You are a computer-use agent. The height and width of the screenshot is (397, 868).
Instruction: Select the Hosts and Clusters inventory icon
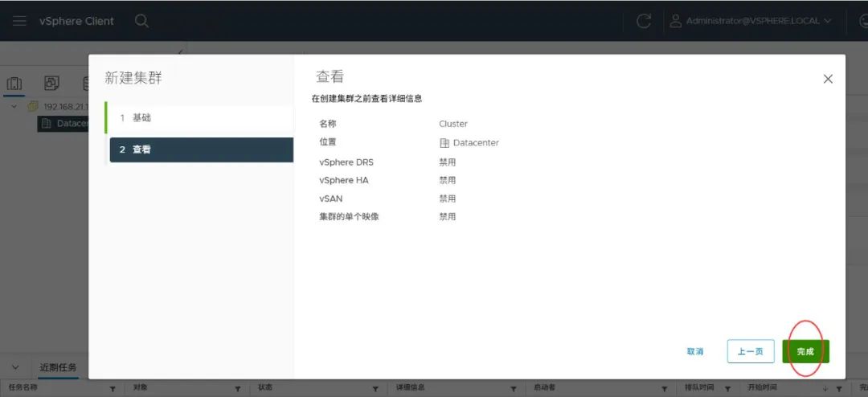14,84
